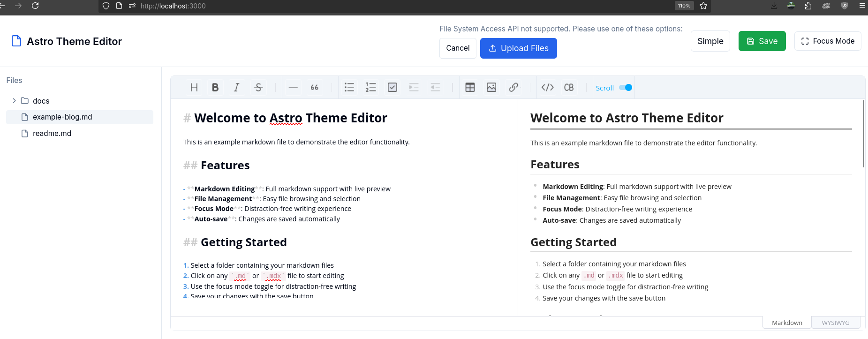Insert a task checklist
The height and width of the screenshot is (339, 868).
(x=392, y=87)
